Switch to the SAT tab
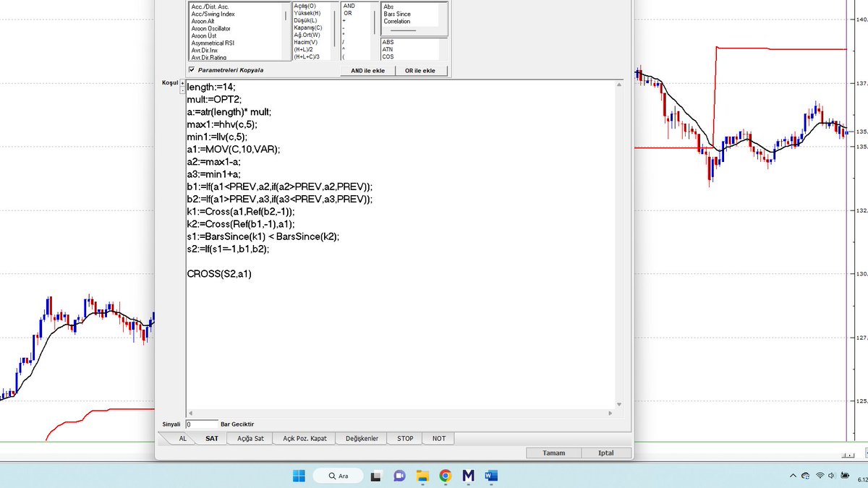This screenshot has height=488, width=868. tap(211, 438)
